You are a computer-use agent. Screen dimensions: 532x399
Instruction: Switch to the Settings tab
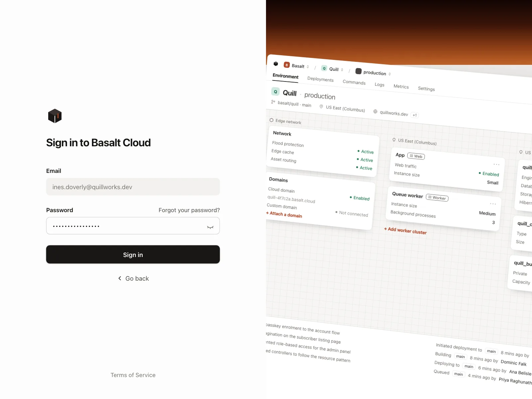(x=426, y=88)
